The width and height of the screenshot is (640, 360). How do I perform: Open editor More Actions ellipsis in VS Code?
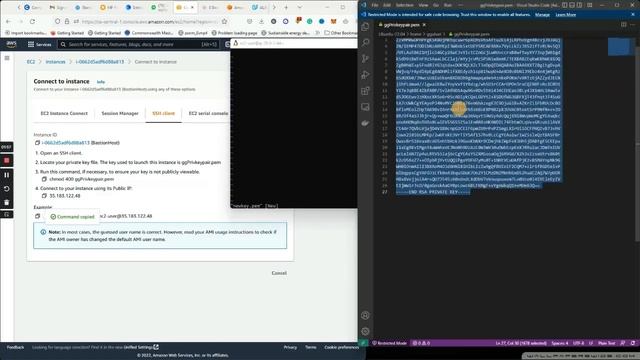pyautogui.click(x=633, y=24)
